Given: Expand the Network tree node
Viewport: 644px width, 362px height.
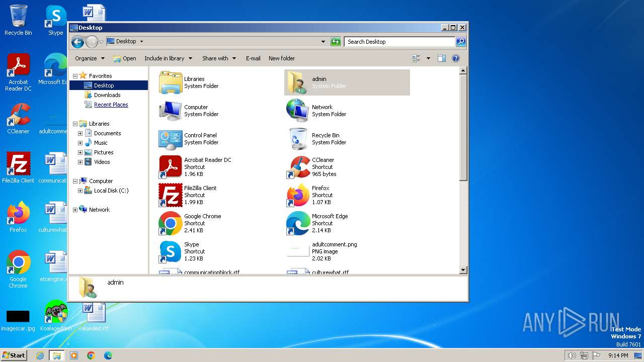Looking at the screenshot, I should tap(75, 210).
